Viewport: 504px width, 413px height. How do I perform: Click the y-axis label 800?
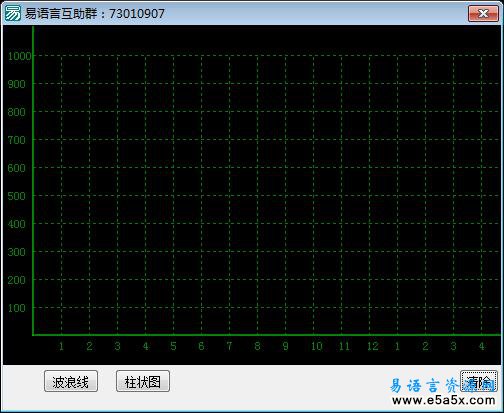coord(17,112)
